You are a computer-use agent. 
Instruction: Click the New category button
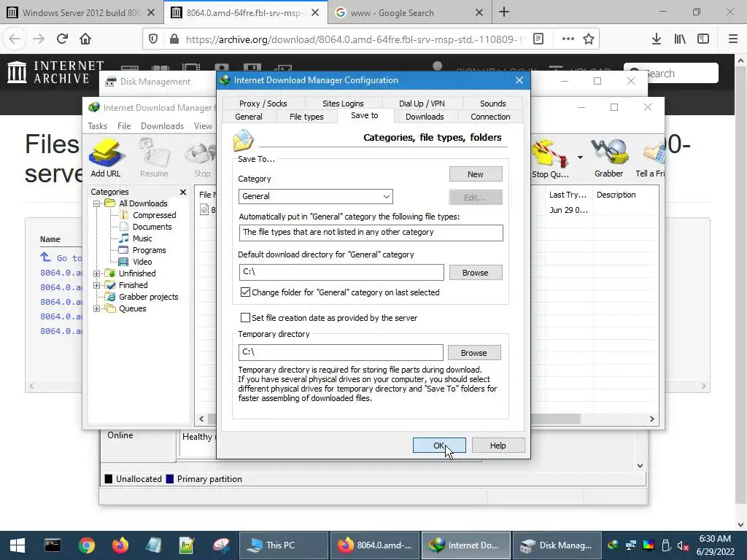[x=476, y=174]
